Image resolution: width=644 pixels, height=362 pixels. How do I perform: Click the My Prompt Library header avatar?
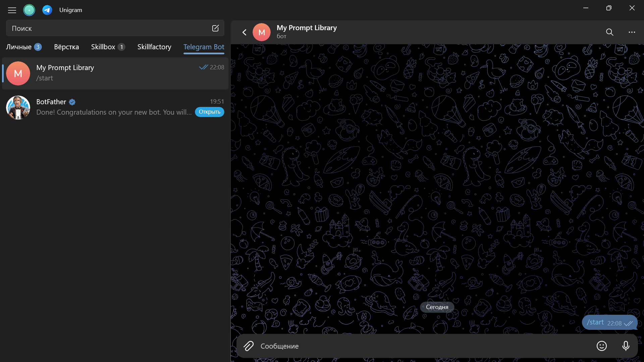pos(262,32)
